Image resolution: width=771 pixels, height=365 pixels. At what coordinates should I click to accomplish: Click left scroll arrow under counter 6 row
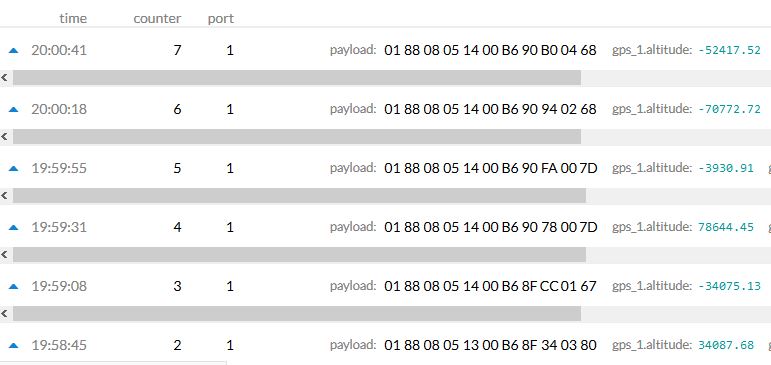(4, 137)
